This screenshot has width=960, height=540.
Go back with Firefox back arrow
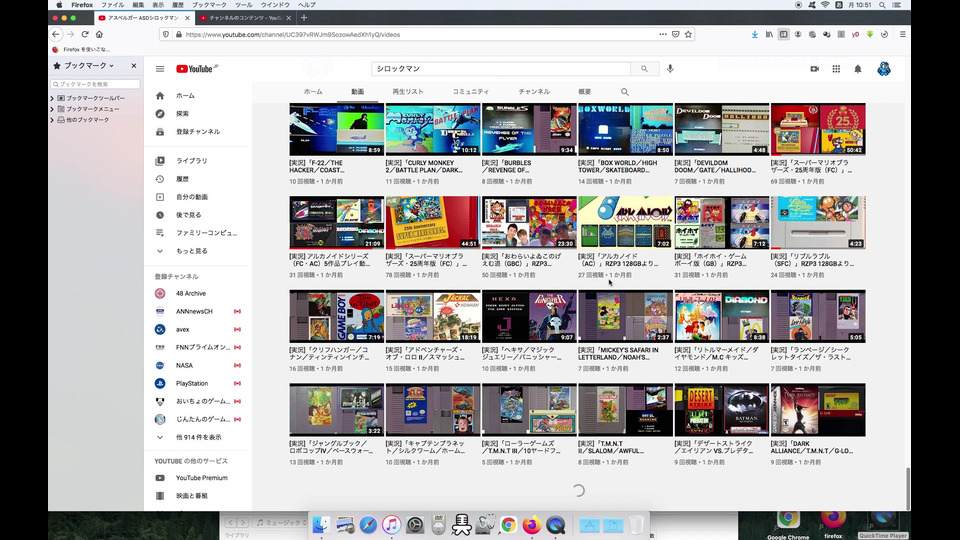tap(56, 34)
